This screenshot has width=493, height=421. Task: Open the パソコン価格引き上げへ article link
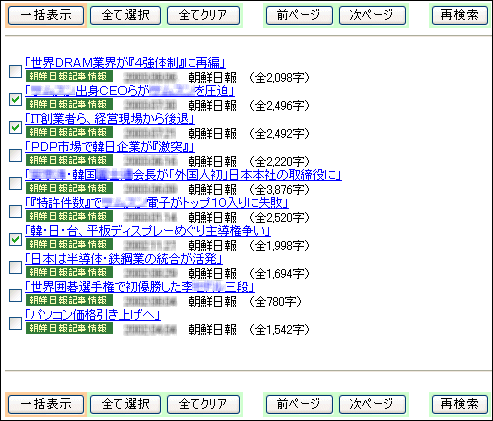(x=93, y=315)
